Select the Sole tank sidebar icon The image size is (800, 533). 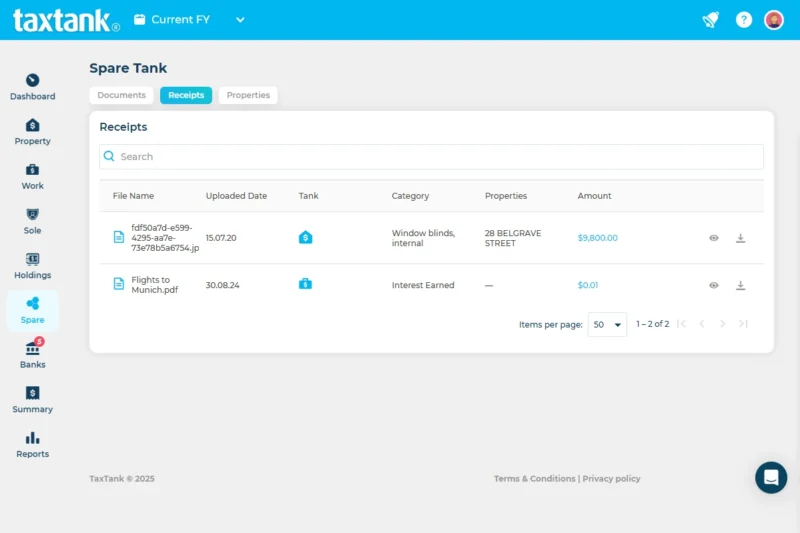point(32,221)
